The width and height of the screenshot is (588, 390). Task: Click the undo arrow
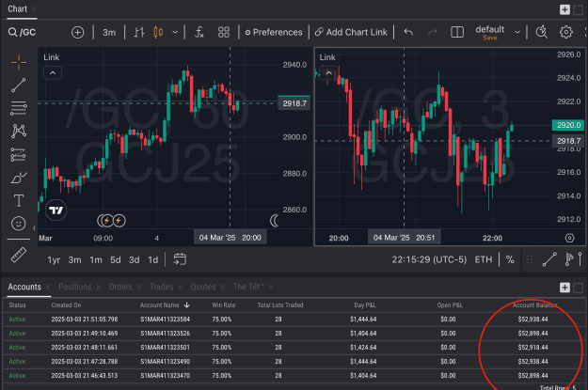point(408,33)
